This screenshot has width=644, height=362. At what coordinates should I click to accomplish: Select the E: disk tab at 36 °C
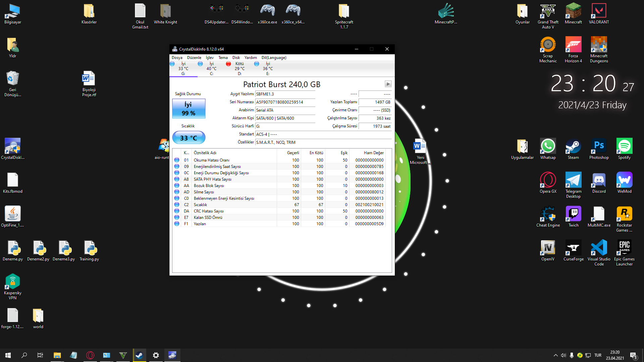pos(268,69)
